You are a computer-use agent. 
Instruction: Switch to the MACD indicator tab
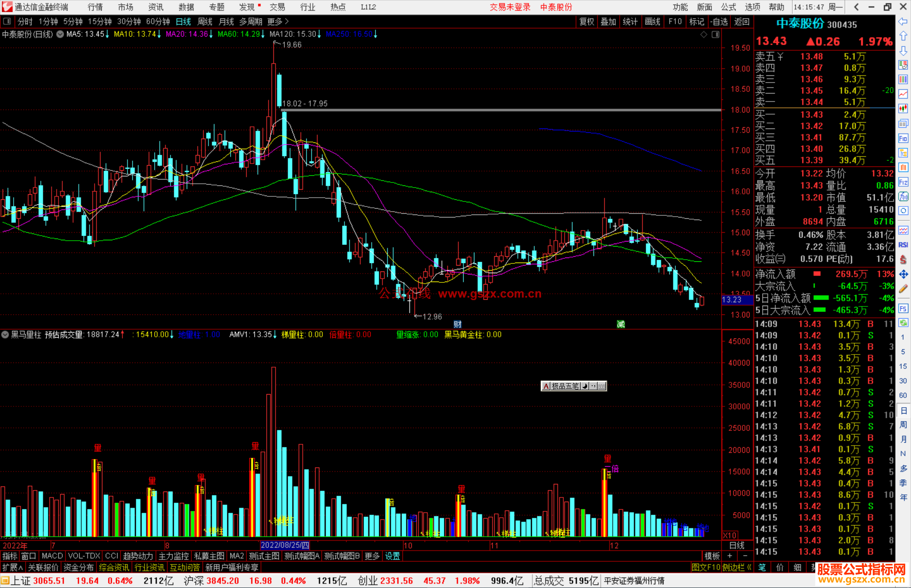(x=52, y=556)
